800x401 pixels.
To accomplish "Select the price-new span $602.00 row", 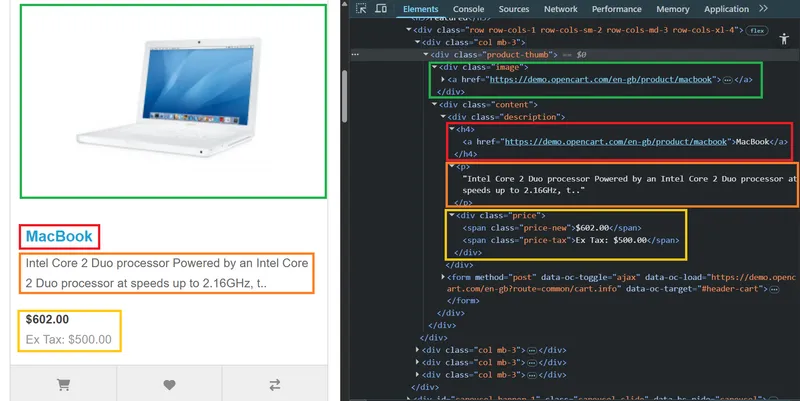I will pos(552,228).
